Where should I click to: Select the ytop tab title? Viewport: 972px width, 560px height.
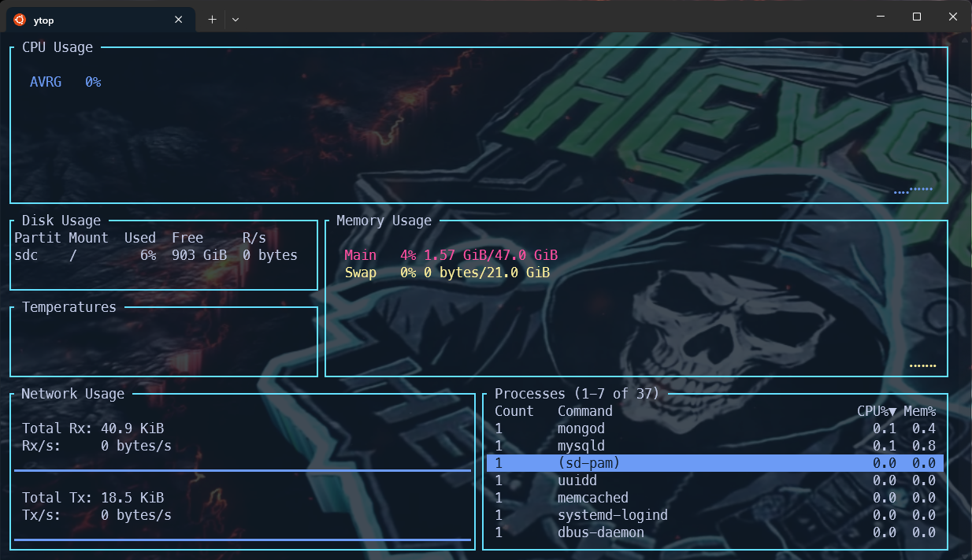click(x=44, y=20)
